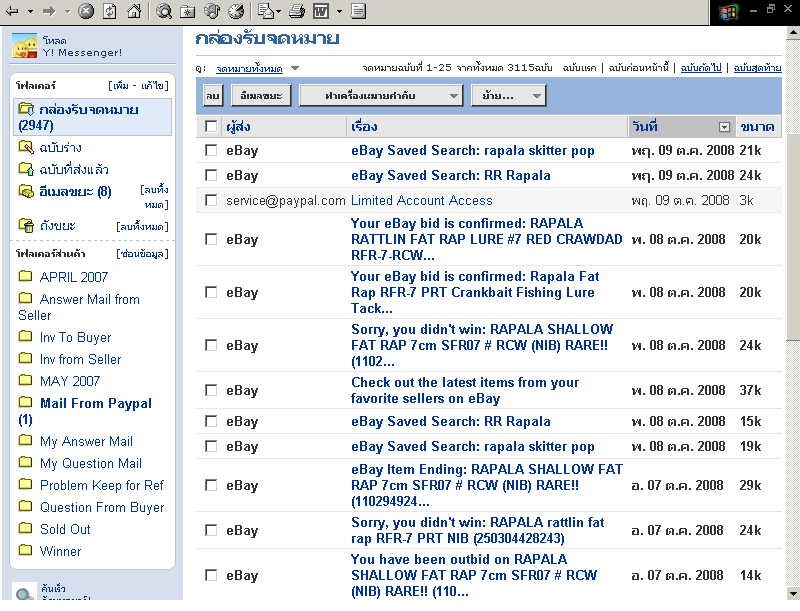Open the My Question Mail folder
This screenshot has height=611, width=800.
pyautogui.click(x=91, y=463)
